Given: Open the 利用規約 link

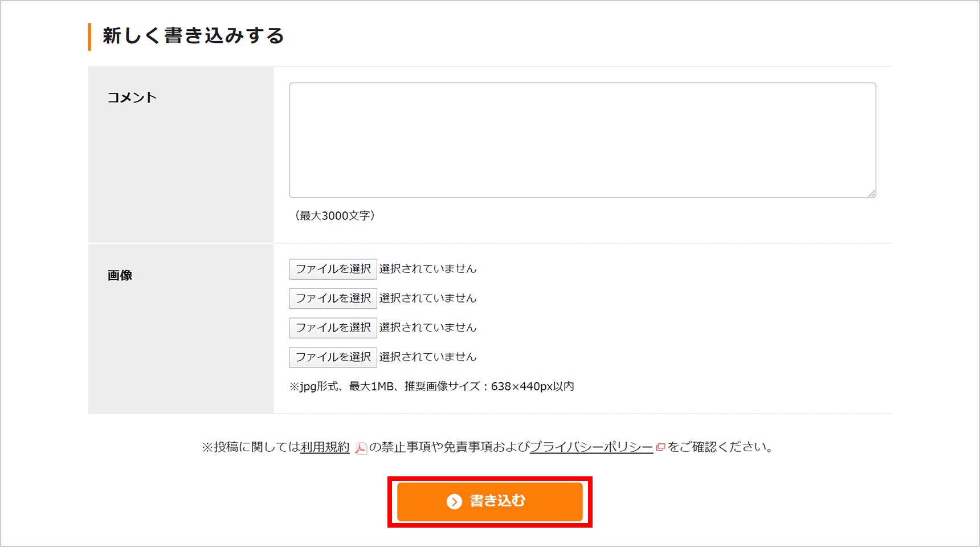Looking at the screenshot, I should pyautogui.click(x=325, y=447).
